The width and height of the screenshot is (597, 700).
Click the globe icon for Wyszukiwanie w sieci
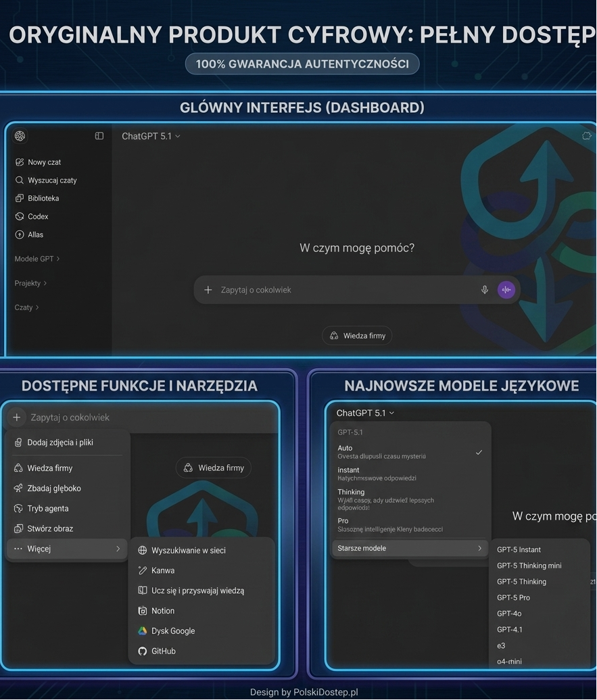coord(143,550)
